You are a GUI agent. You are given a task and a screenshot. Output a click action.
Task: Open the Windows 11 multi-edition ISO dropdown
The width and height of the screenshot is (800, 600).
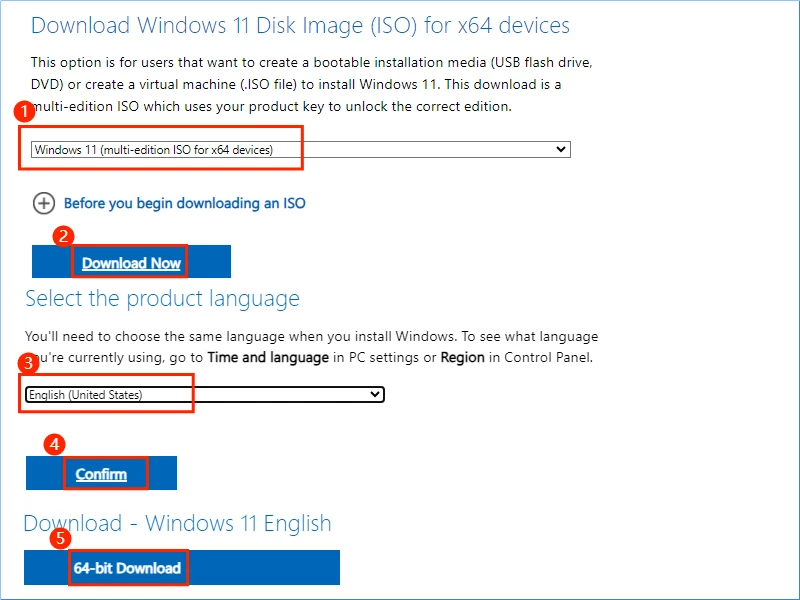301,149
